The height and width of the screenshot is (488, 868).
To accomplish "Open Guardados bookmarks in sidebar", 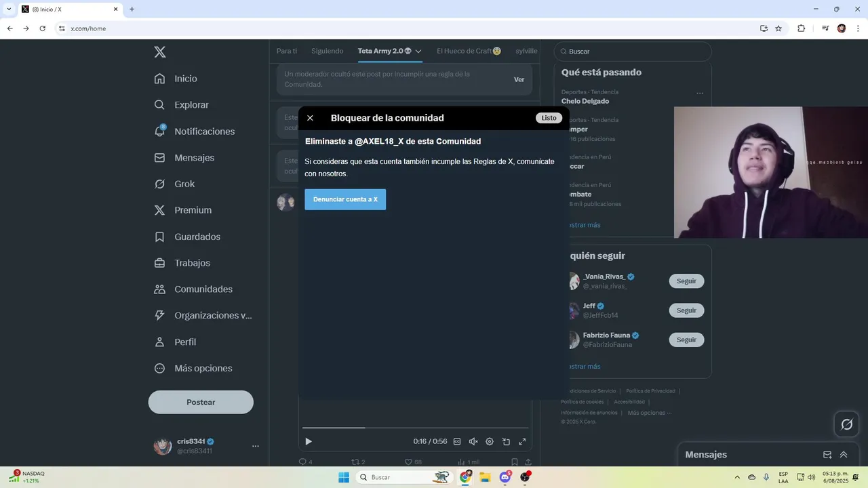I will point(188,237).
